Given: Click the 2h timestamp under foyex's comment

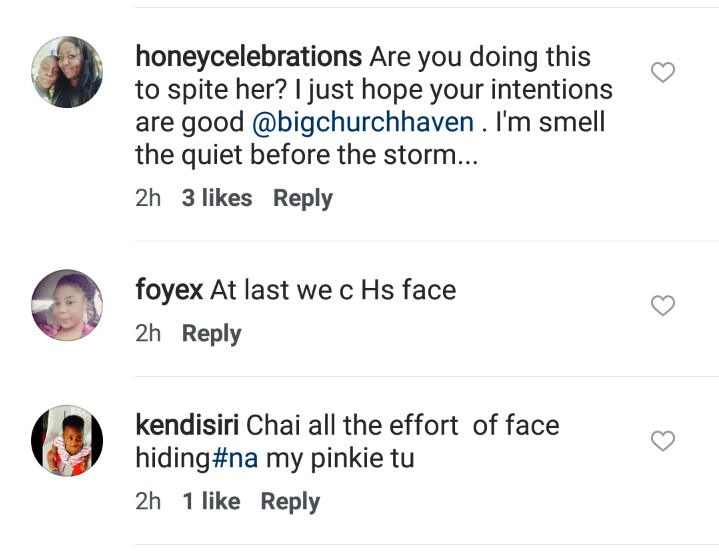Looking at the screenshot, I should (x=148, y=333).
